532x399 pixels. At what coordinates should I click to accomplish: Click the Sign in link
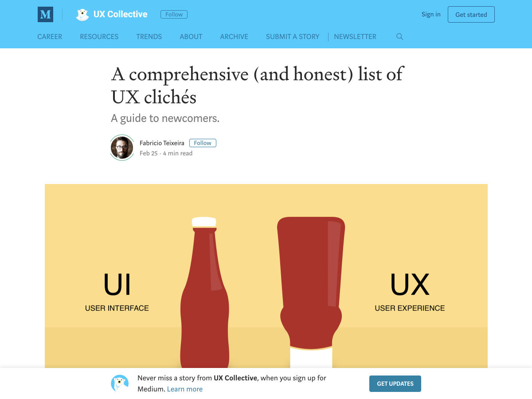(431, 14)
